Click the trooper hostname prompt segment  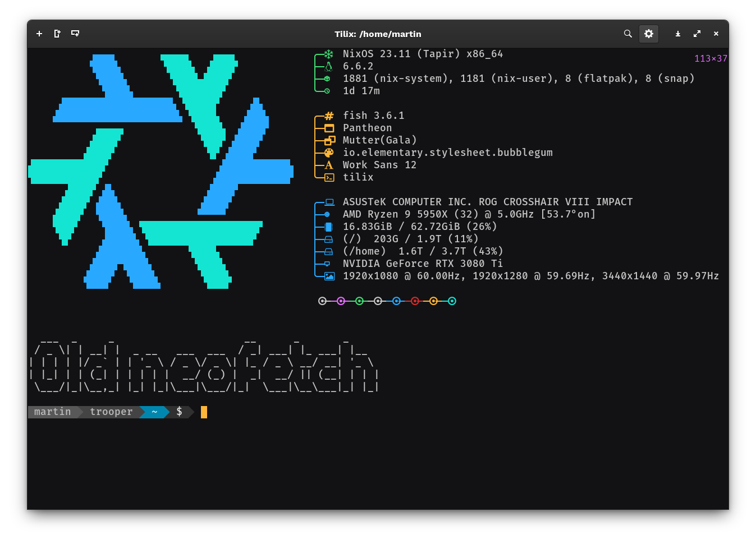click(111, 412)
